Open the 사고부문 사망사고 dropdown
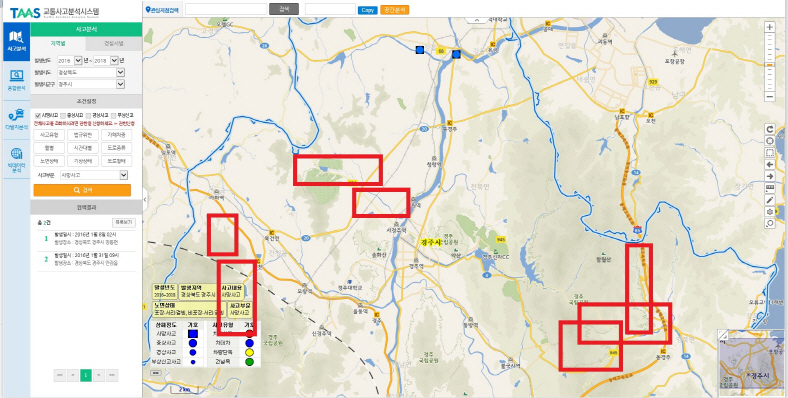 pyautogui.click(x=93, y=175)
